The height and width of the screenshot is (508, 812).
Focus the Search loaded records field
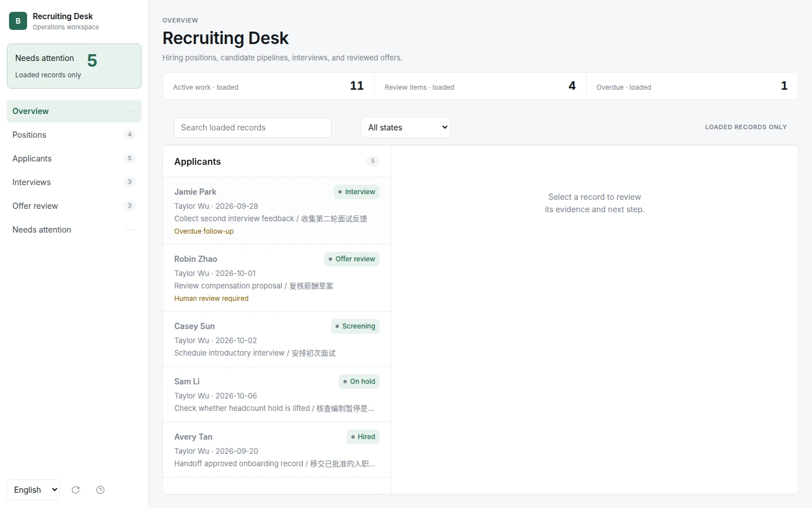tap(253, 128)
